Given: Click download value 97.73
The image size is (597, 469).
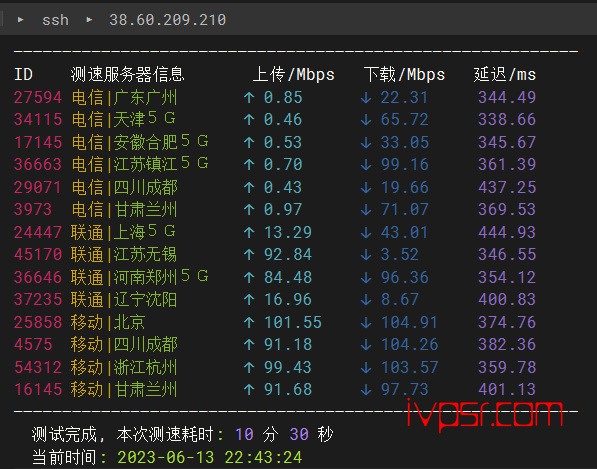Looking at the screenshot, I should [404, 389].
